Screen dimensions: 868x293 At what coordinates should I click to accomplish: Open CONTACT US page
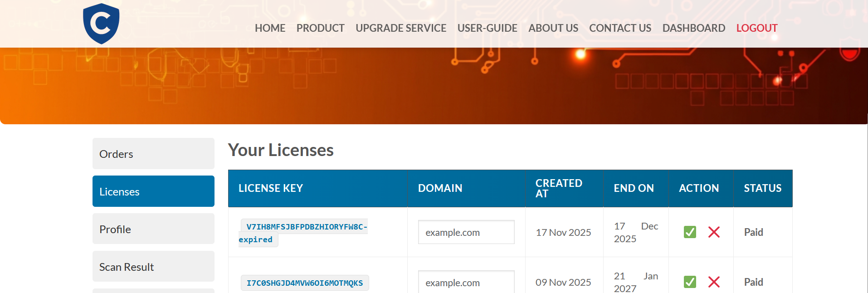pos(620,28)
